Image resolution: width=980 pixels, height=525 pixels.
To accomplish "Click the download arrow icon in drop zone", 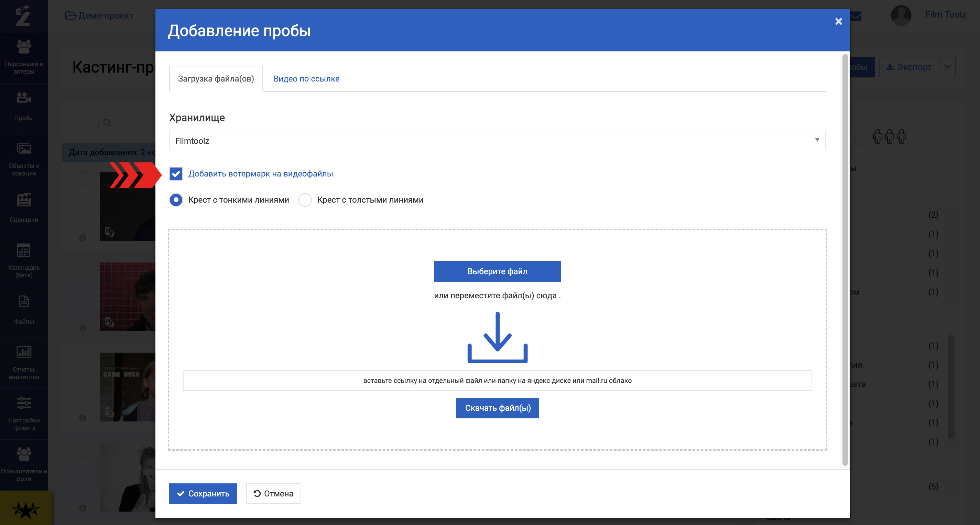I will point(497,337).
